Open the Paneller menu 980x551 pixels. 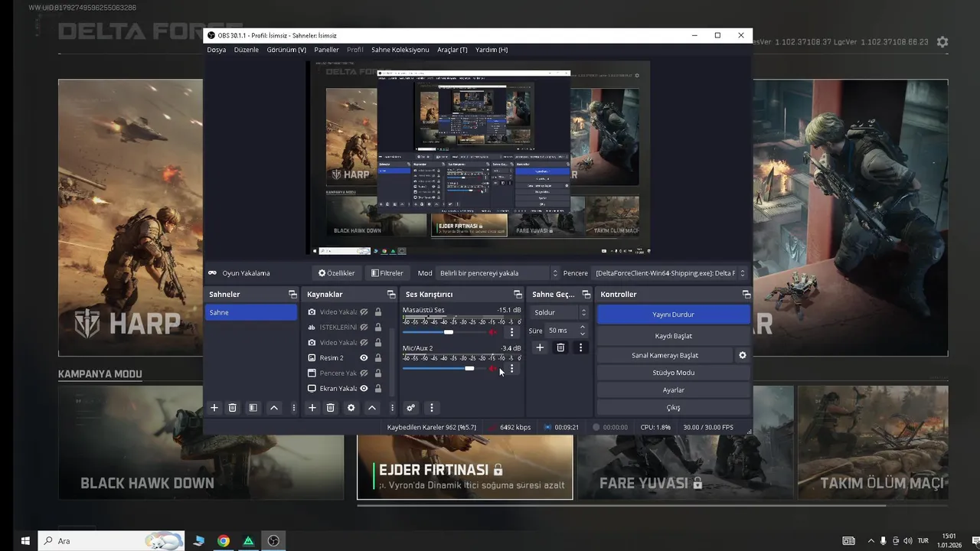click(326, 50)
